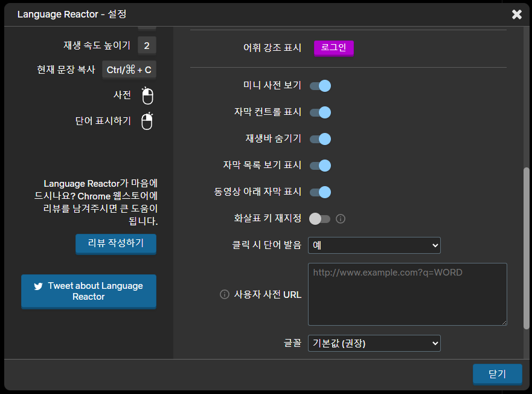Toggle 미니 사전 보기 switch

pos(320,86)
